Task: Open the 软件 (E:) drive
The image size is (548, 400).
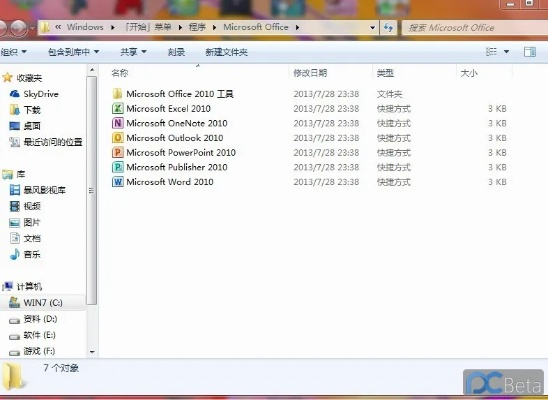Action: click(33, 335)
